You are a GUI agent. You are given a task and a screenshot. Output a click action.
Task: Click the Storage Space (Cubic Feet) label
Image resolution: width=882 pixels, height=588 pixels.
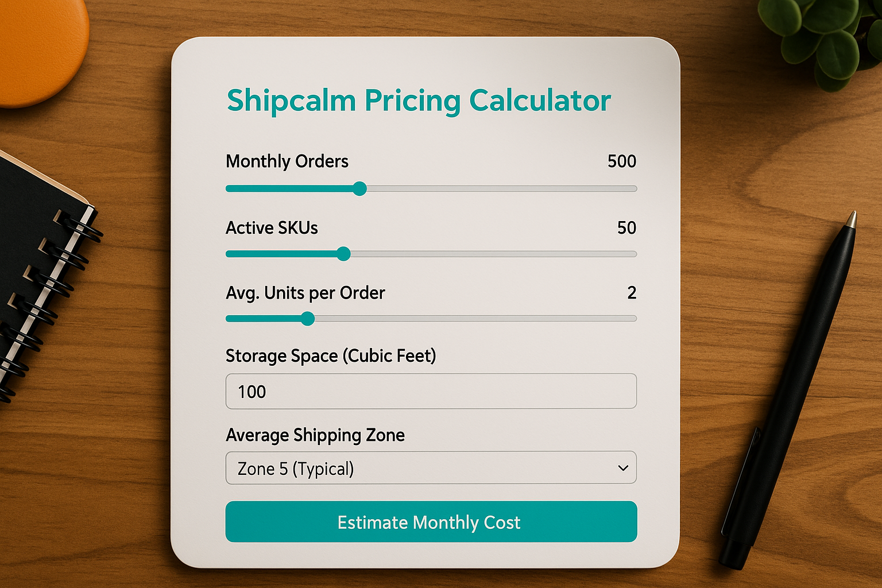331,356
